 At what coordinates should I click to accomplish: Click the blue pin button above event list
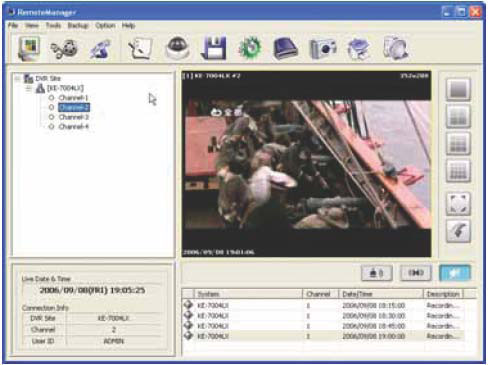coord(455,273)
